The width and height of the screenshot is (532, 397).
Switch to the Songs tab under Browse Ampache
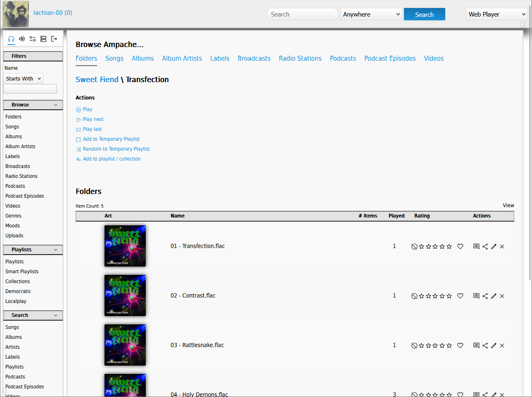(x=114, y=59)
